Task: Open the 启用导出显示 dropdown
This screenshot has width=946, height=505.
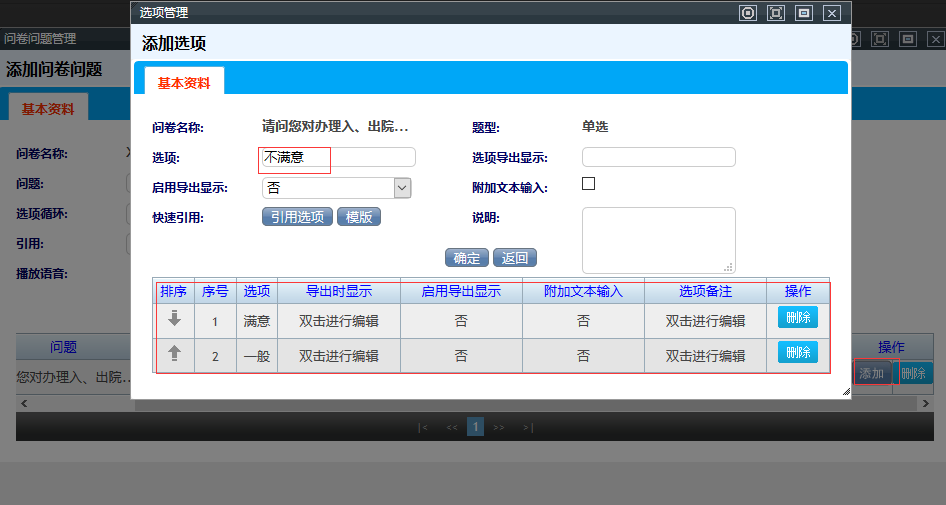Action: point(402,188)
